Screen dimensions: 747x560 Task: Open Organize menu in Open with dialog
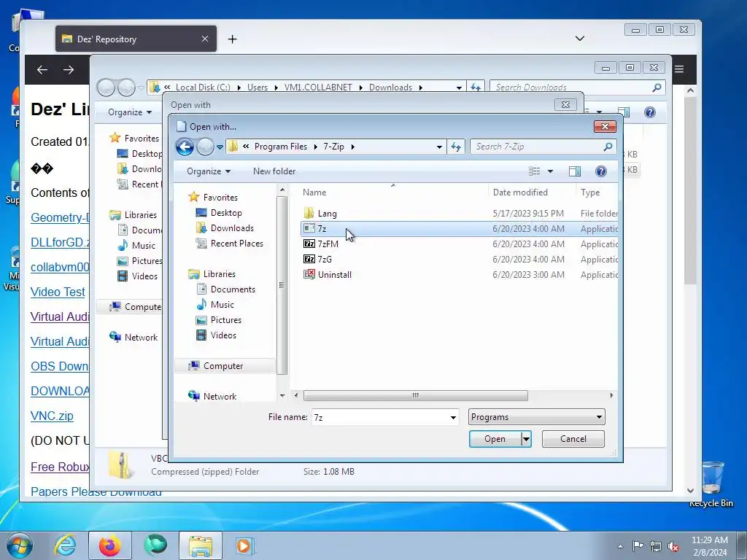209,171
